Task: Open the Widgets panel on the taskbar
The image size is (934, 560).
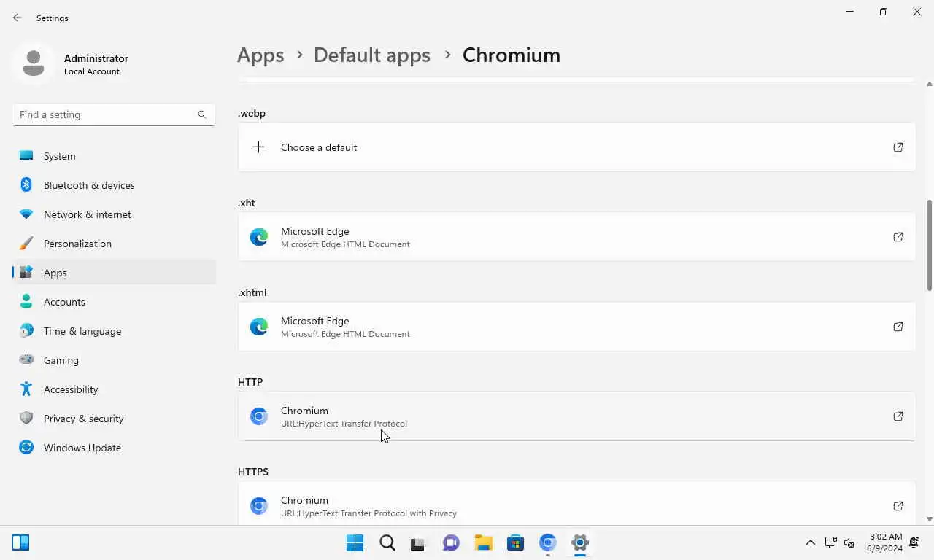Action: (x=20, y=542)
